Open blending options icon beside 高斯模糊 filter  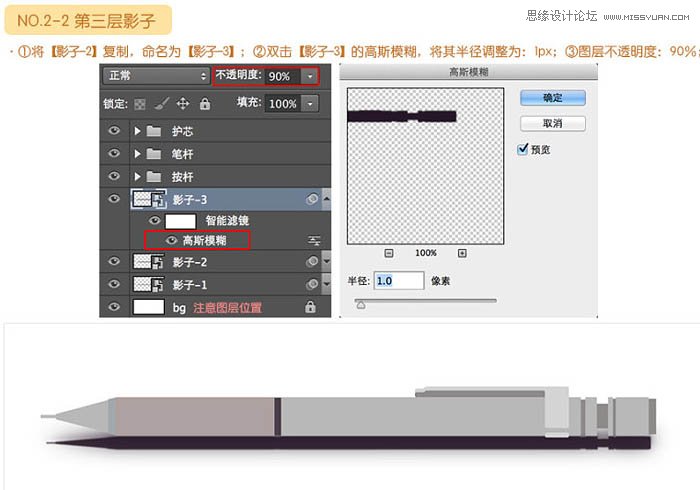[x=314, y=241]
